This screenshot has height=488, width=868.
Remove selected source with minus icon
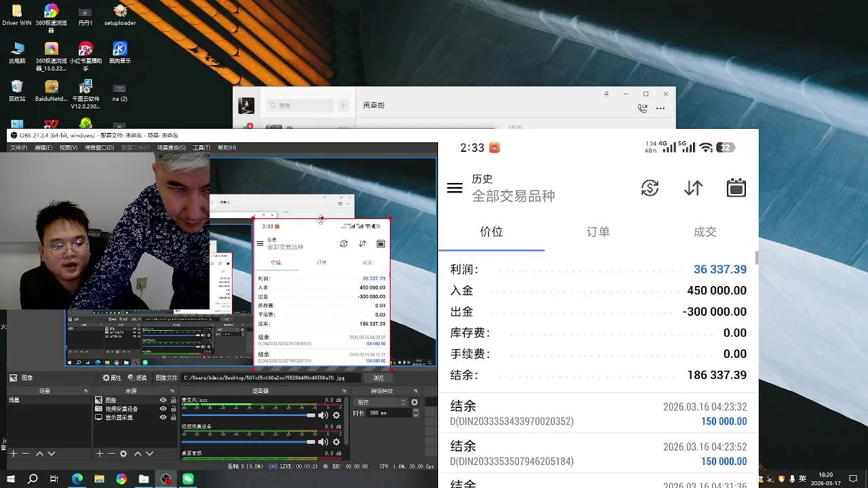[x=111, y=453]
